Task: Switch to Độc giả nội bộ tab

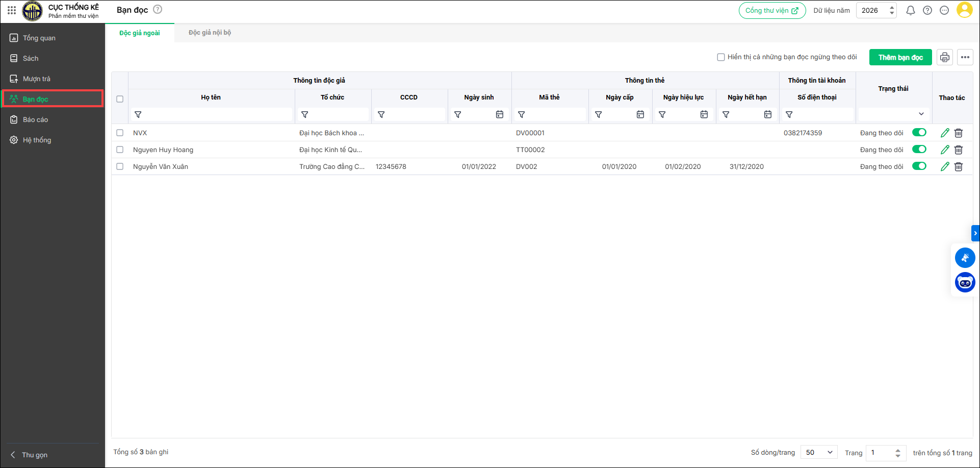Action: 210,33
